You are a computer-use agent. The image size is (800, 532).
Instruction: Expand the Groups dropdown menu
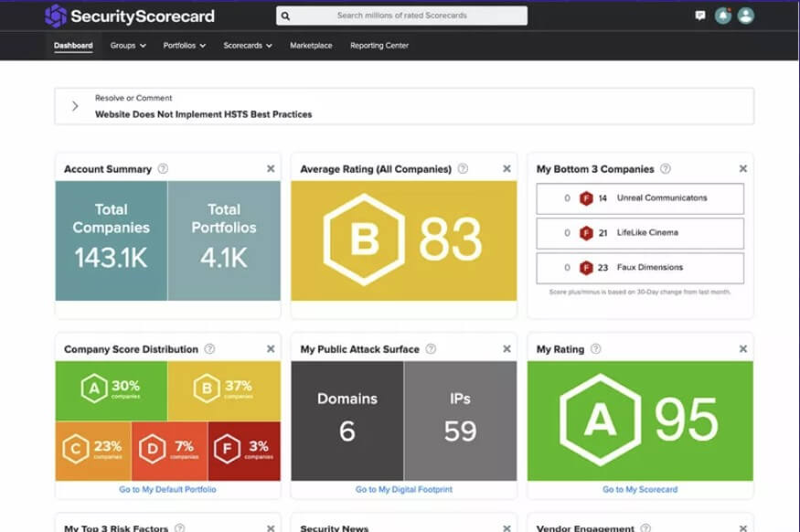click(128, 46)
